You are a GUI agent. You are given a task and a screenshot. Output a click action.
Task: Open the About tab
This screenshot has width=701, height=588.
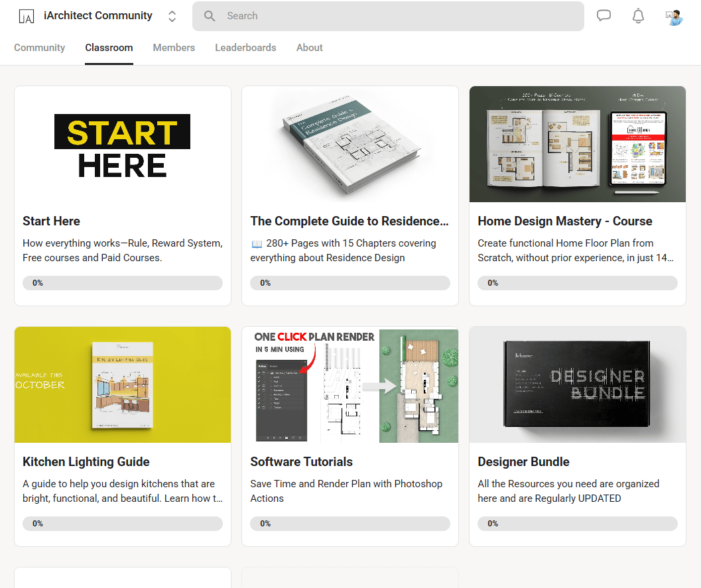point(309,48)
